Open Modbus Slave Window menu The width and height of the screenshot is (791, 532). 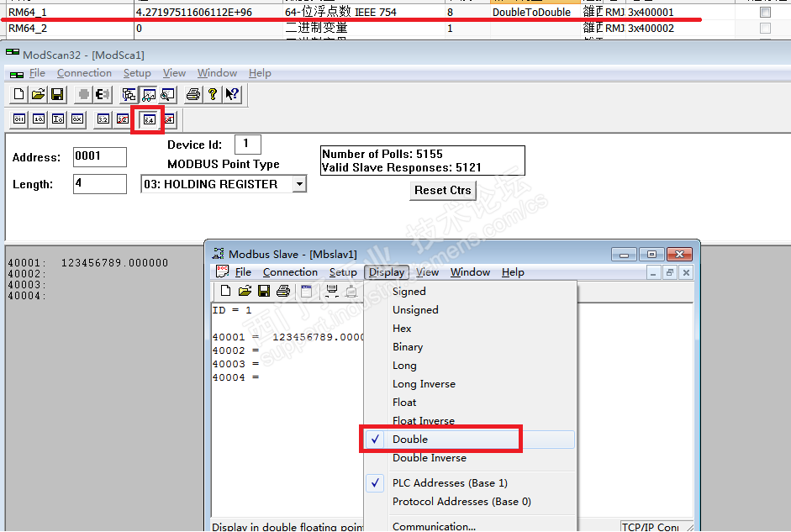click(470, 272)
